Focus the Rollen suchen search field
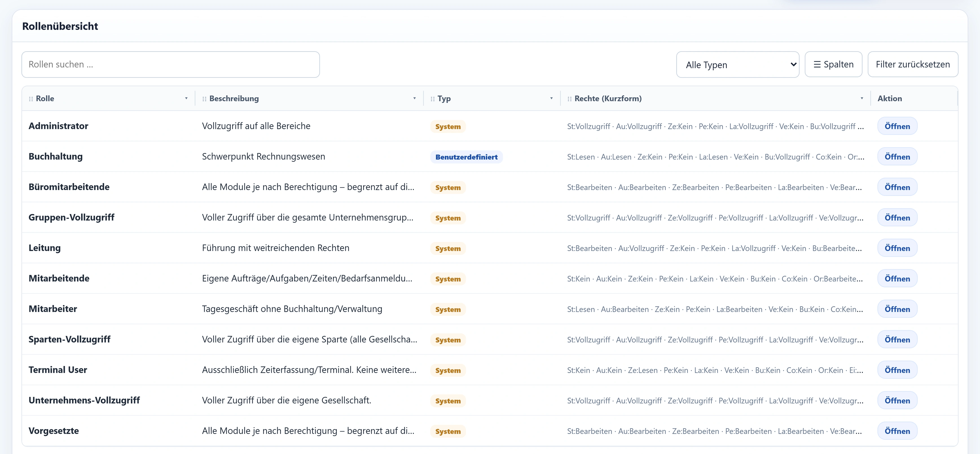980x454 pixels. pyautogui.click(x=170, y=65)
